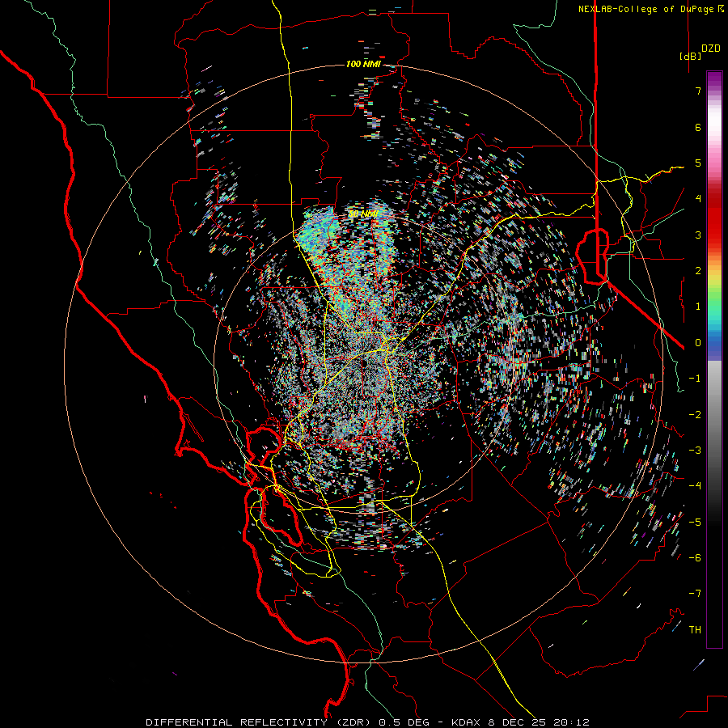
Task: Click the -7 tick label on scale
Action: (695, 594)
